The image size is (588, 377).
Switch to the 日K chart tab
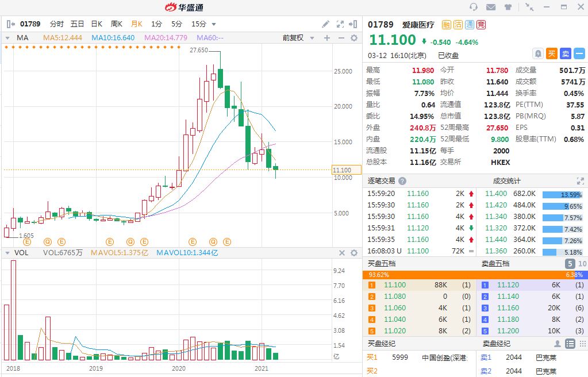(x=97, y=24)
